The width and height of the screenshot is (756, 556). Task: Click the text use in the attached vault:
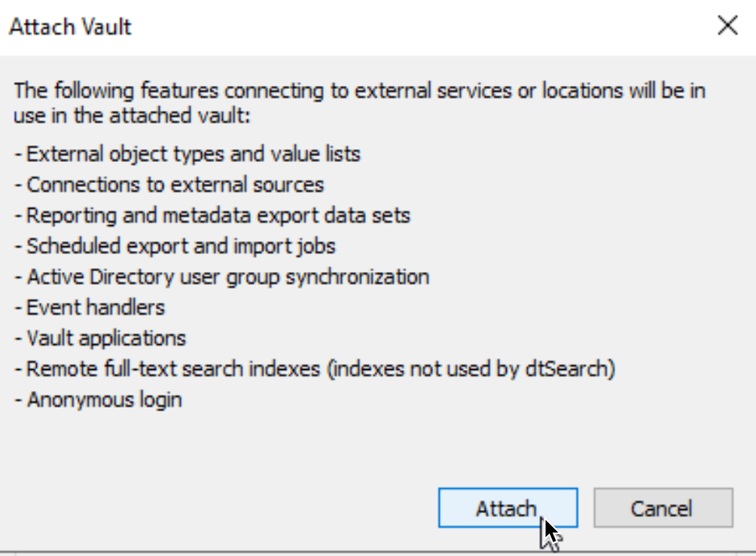pos(132,116)
